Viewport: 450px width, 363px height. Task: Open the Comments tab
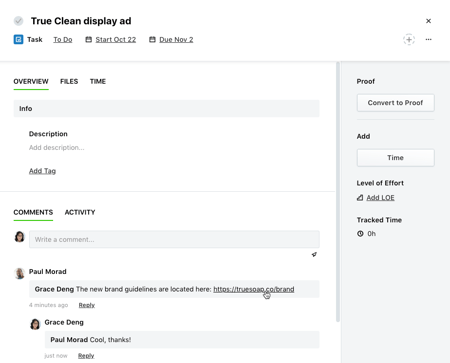(x=33, y=212)
